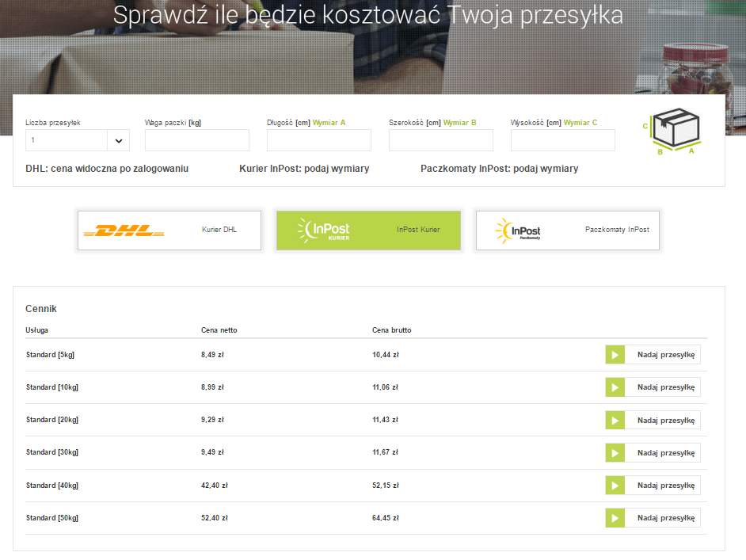
Task: Click the DHL logo
Action: (x=124, y=230)
